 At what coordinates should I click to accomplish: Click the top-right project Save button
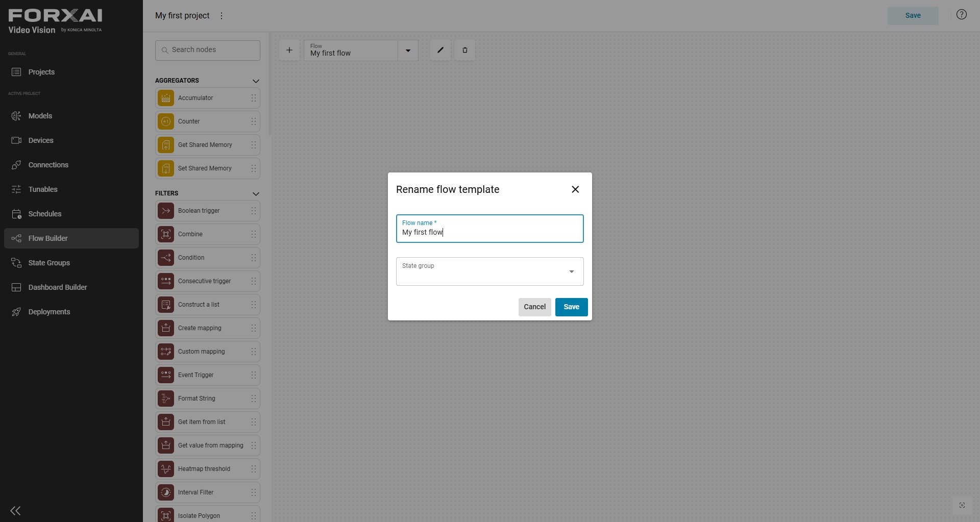click(913, 15)
